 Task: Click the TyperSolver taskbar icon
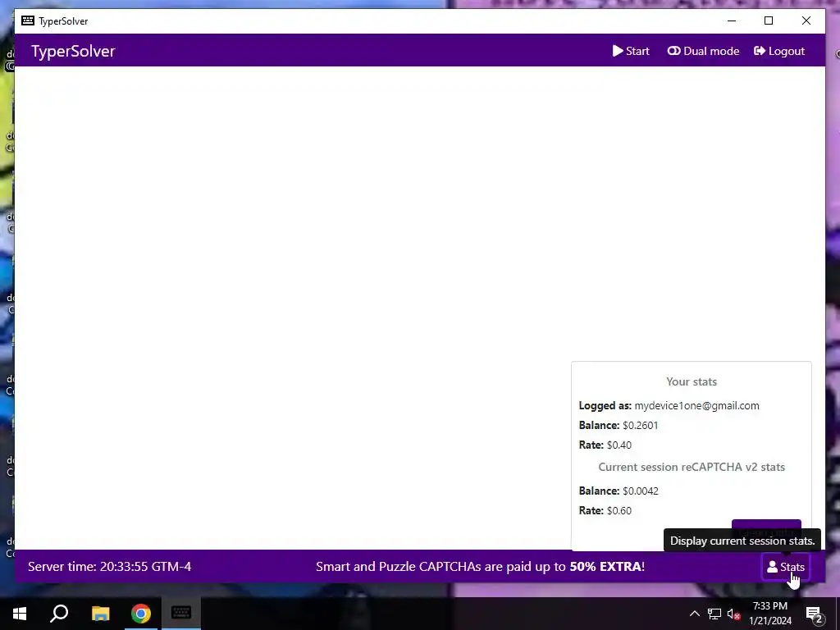[181, 613]
